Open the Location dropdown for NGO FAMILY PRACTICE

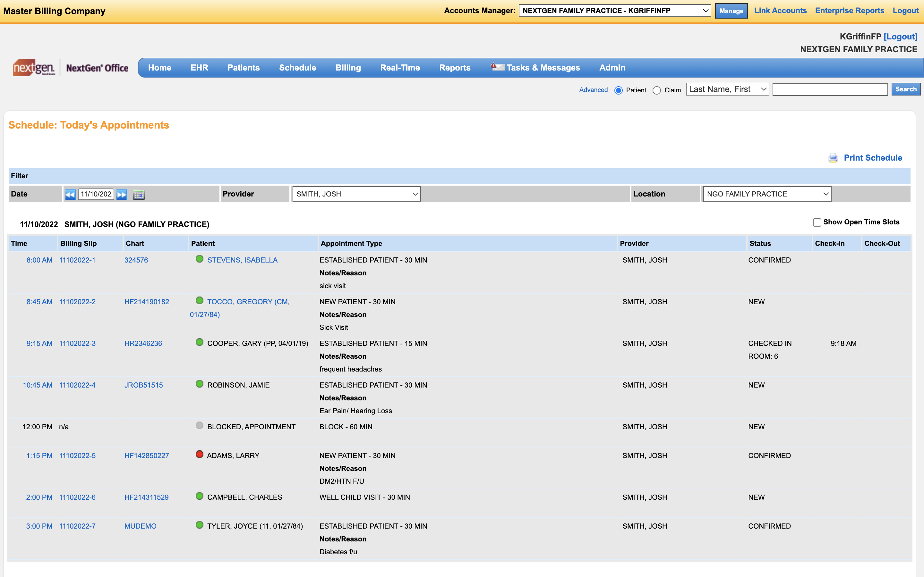(x=767, y=194)
